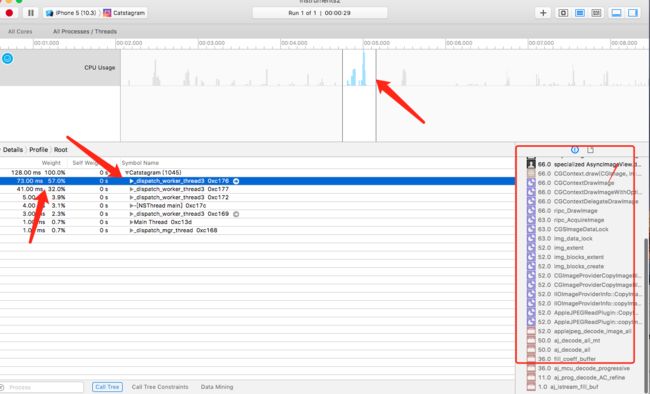
Task: Click the CPU Usage instrument icon
Action: coord(7,58)
